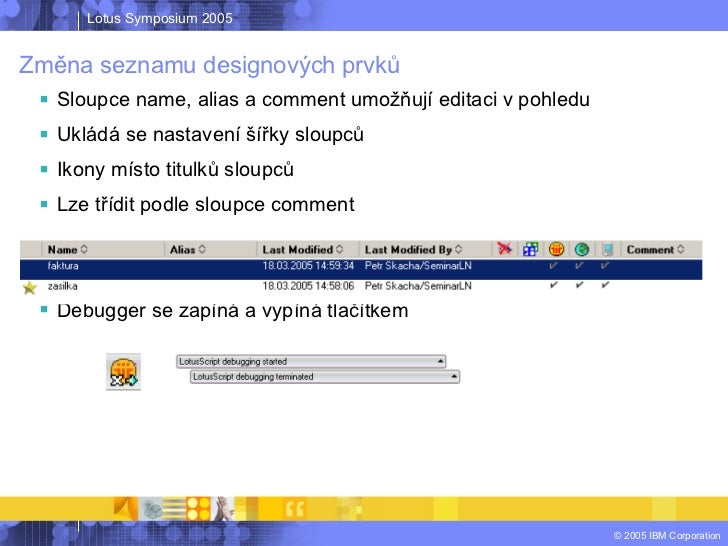Click the 18.03.2005 14:58:06 date cell

click(x=308, y=286)
